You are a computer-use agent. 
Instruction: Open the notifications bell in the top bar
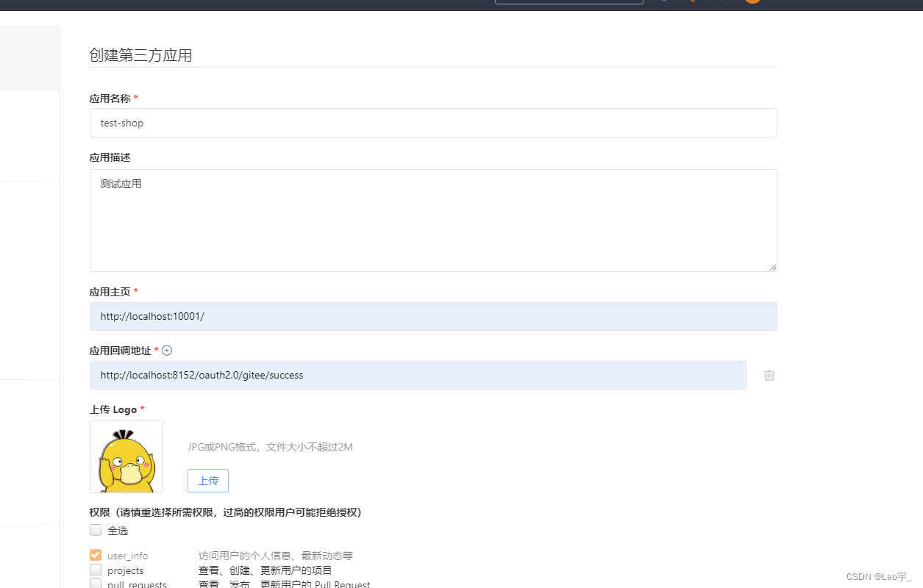(692, 2)
